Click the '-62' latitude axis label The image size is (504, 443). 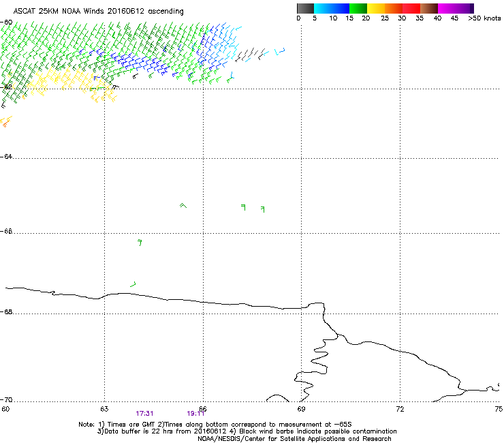coord(6,87)
